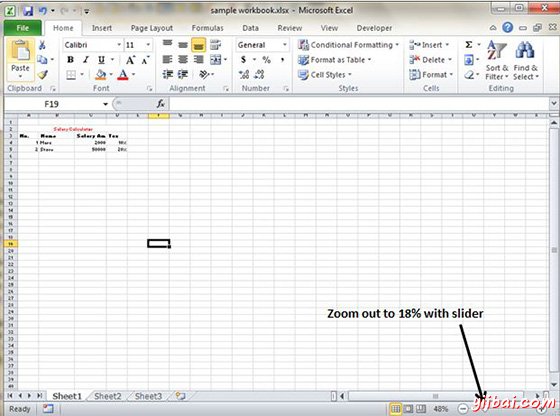Select the Sheet2 worksheet tab
The height and width of the screenshot is (416, 560).
click(x=108, y=396)
